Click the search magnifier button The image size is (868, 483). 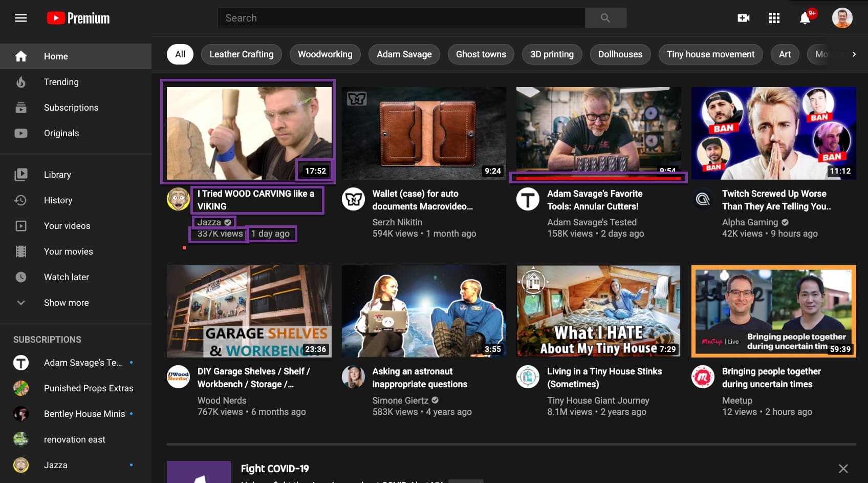pos(605,18)
